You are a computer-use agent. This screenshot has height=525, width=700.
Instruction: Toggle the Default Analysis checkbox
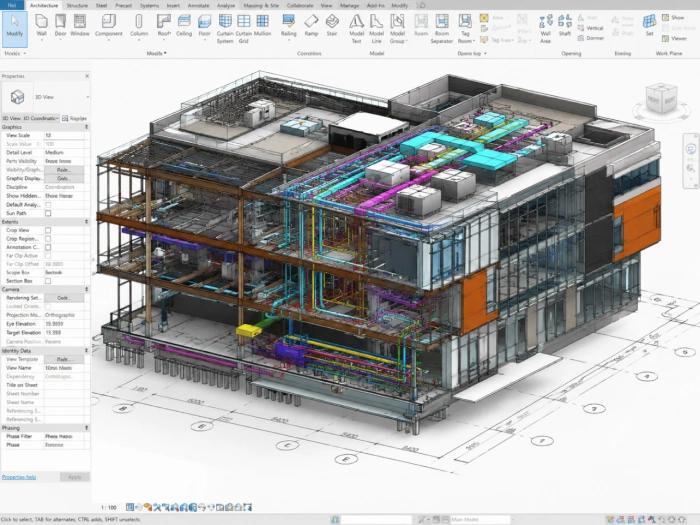(x=48, y=205)
